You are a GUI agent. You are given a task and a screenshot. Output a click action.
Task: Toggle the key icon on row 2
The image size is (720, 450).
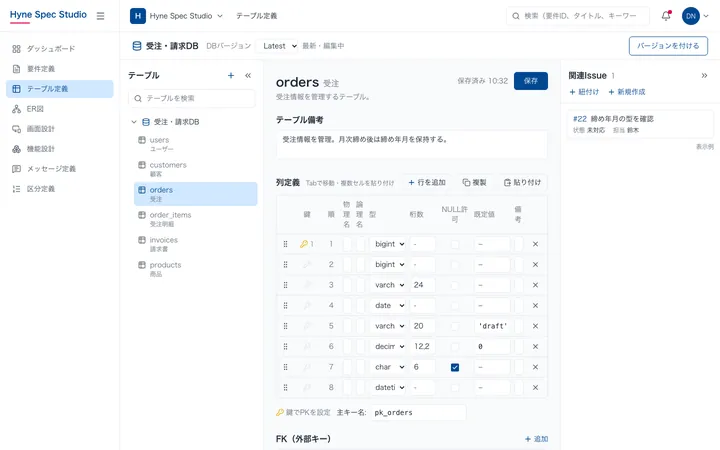coord(307,264)
